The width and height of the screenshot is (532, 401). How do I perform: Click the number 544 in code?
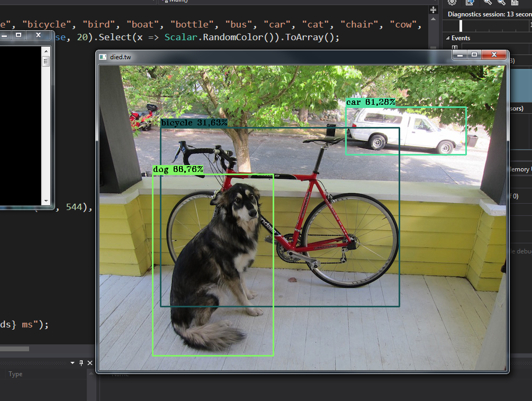74,207
